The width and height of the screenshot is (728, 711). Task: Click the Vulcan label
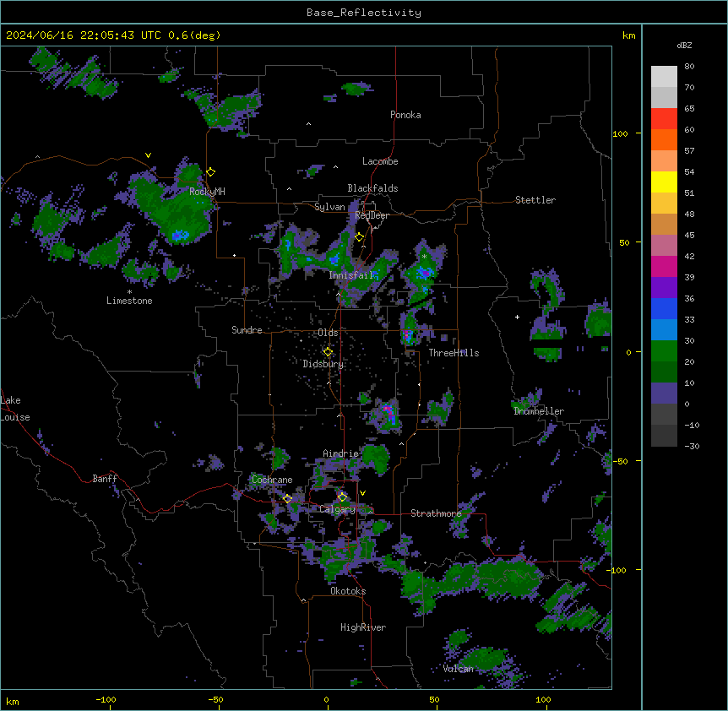[x=459, y=669]
